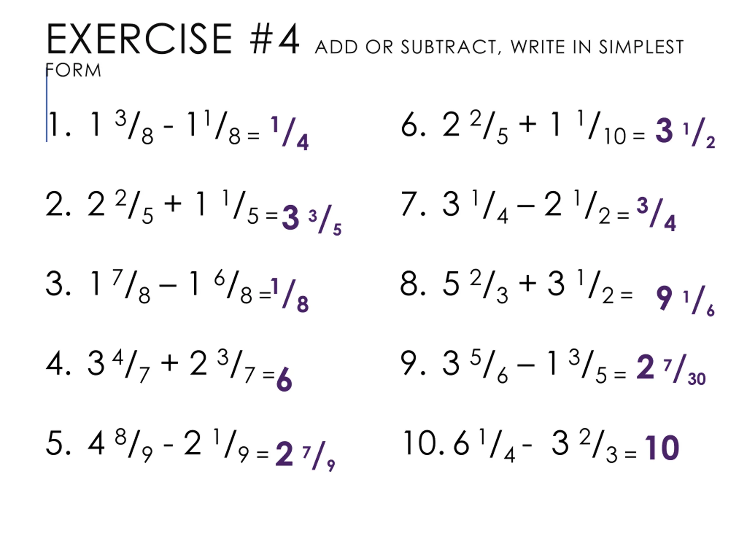Select the purple answer 3 1/2
The image size is (747, 560).
[685, 133]
